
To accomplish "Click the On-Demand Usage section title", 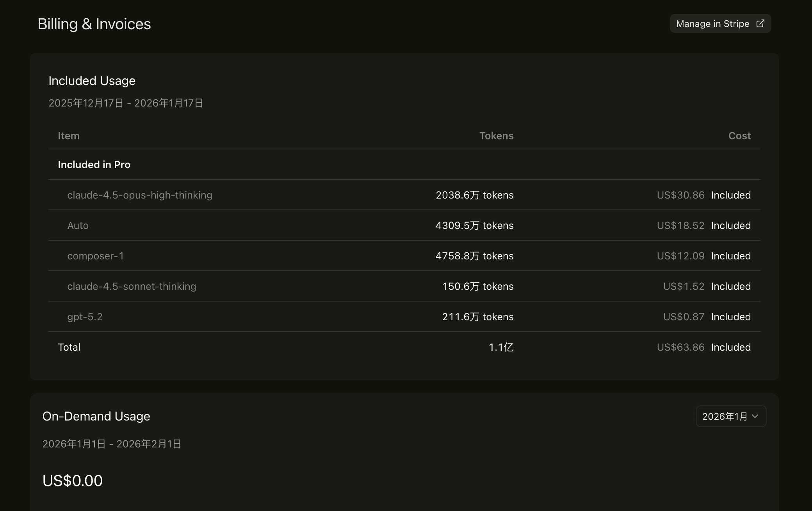I will tap(96, 416).
